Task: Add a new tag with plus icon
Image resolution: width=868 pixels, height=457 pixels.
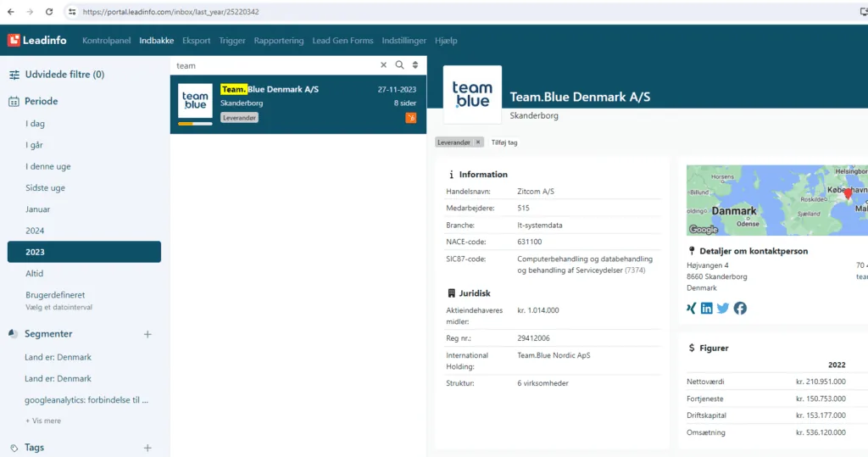Action: pos(147,448)
